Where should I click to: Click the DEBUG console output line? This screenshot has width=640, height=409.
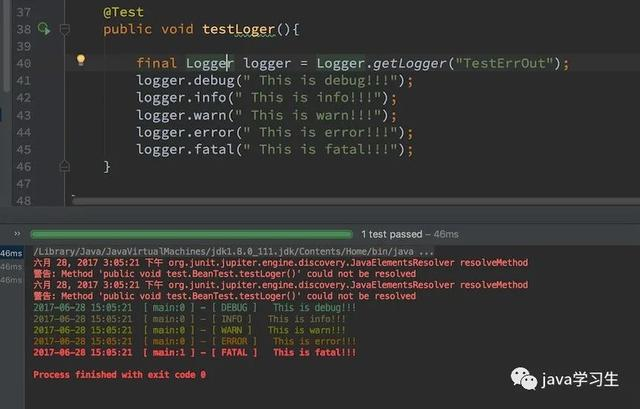tap(195, 307)
